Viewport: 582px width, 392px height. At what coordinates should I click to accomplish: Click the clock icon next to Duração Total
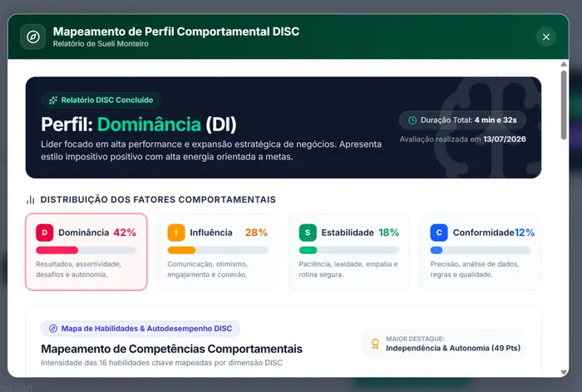pyautogui.click(x=412, y=120)
